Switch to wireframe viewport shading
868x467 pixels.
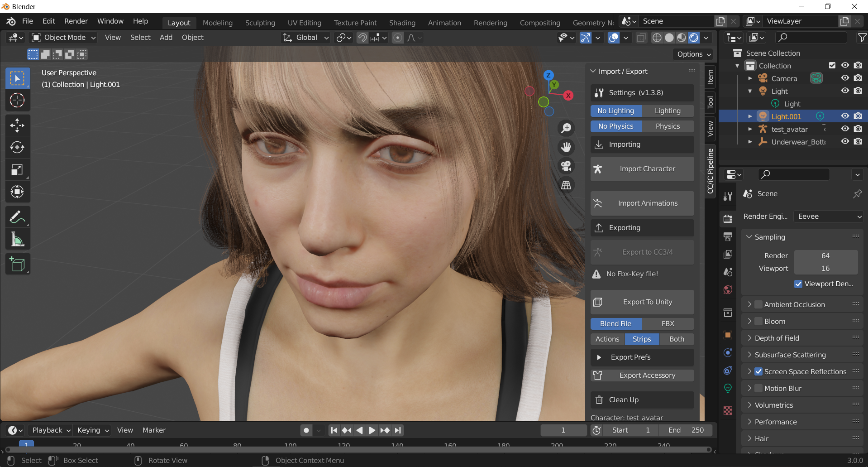657,38
